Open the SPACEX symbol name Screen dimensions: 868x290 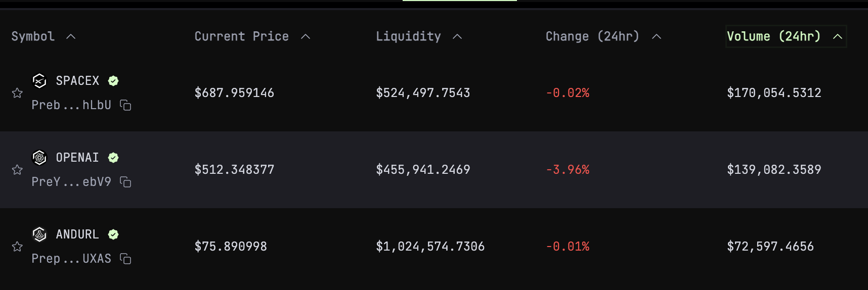point(77,81)
